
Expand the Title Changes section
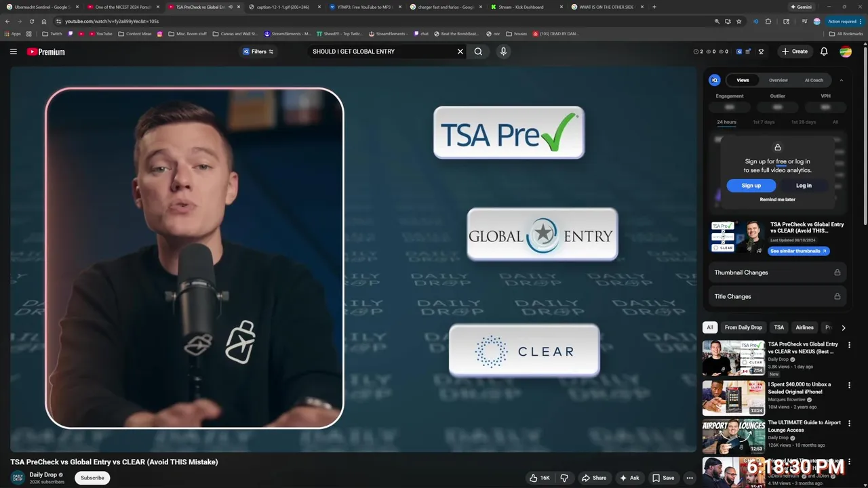777,296
